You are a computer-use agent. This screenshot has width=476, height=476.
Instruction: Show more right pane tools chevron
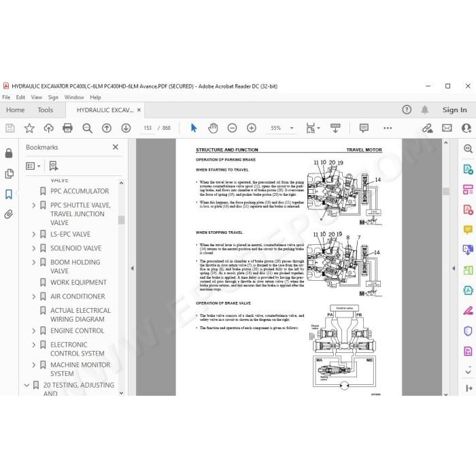click(468, 371)
